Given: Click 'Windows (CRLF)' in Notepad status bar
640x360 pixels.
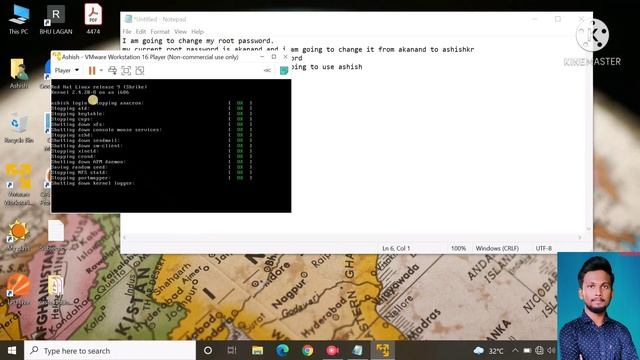Looking at the screenshot, I should coord(497,248).
